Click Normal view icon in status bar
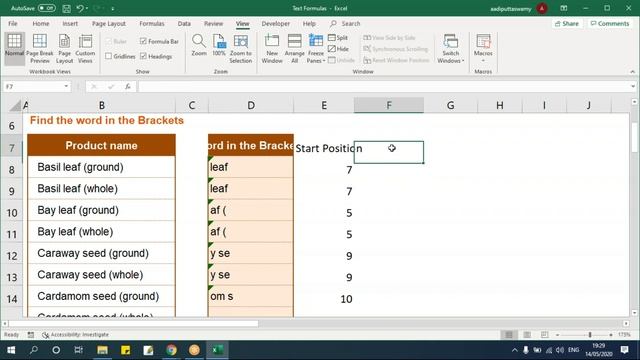Image resolution: width=640 pixels, height=360 pixels. (x=509, y=335)
